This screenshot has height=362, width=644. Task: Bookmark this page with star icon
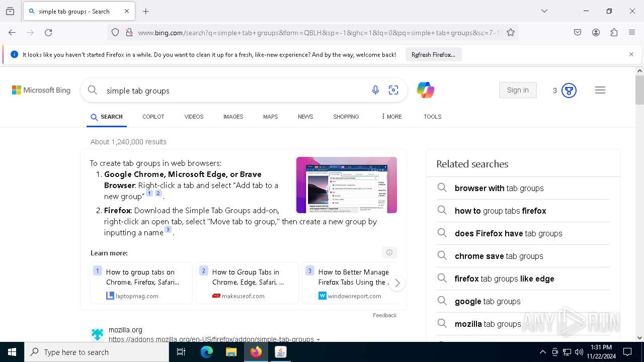511,32
